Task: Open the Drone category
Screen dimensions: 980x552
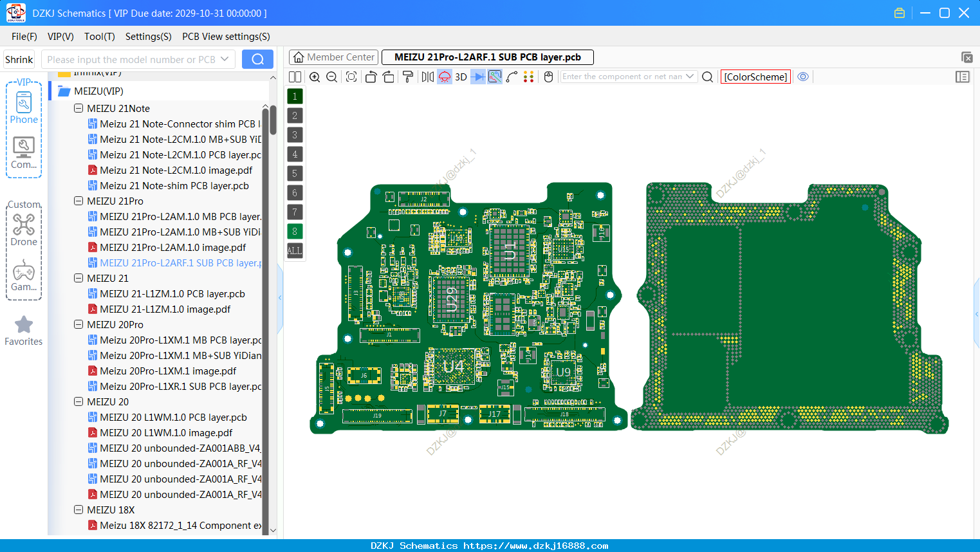Action: (x=24, y=230)
